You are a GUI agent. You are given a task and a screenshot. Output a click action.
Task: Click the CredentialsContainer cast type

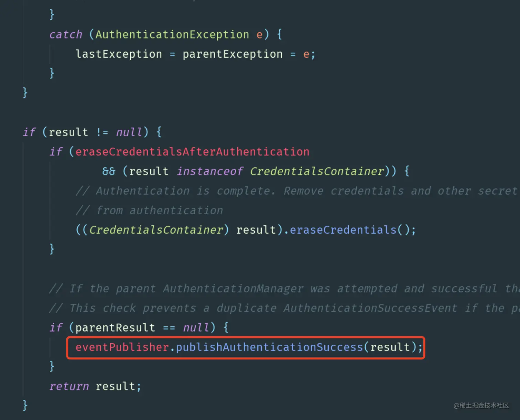point(156,230)
